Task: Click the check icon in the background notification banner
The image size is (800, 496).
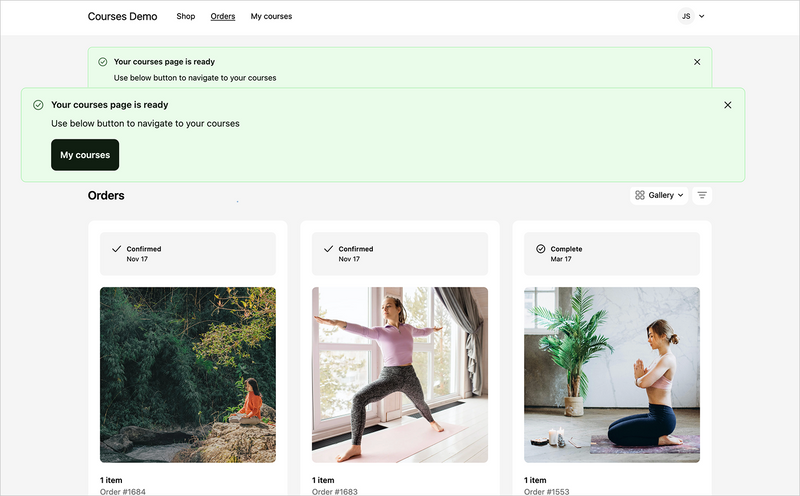Action: tap(103, 62)
